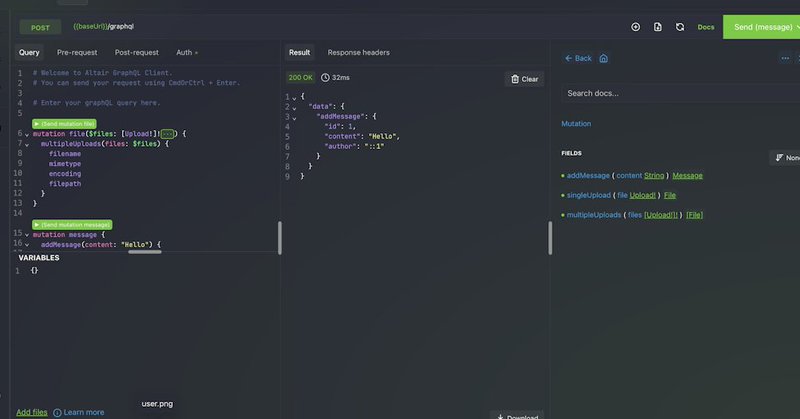Open the Mutation breadcrumb link
This screenshot has width=800, height=419.
[x=576, y=124]
